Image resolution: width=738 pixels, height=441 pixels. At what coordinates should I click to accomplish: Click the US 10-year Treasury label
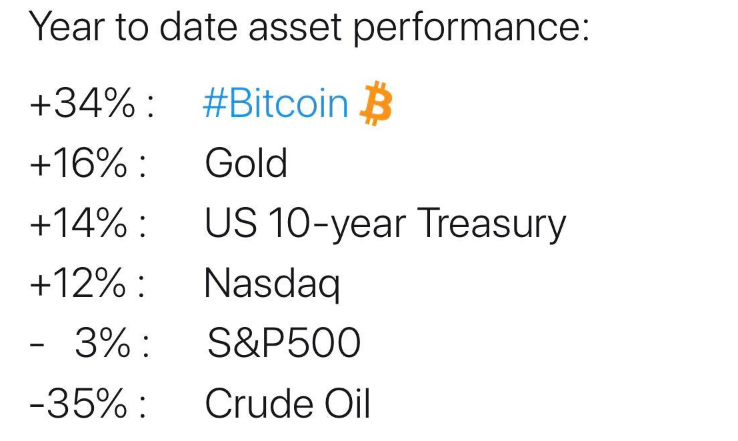[385, 224]
